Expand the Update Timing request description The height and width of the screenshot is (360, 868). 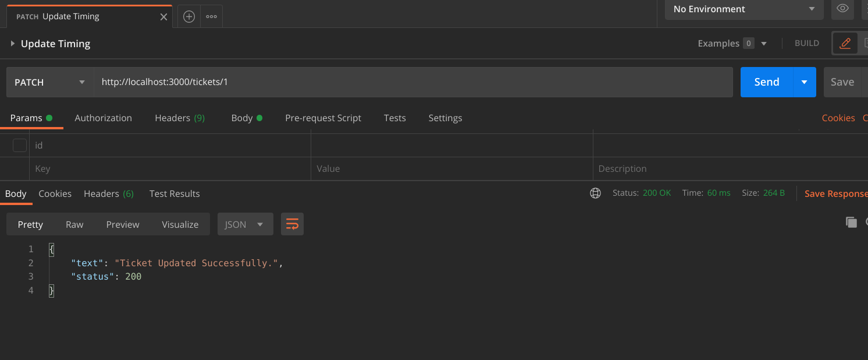click(x=13, y=44)
